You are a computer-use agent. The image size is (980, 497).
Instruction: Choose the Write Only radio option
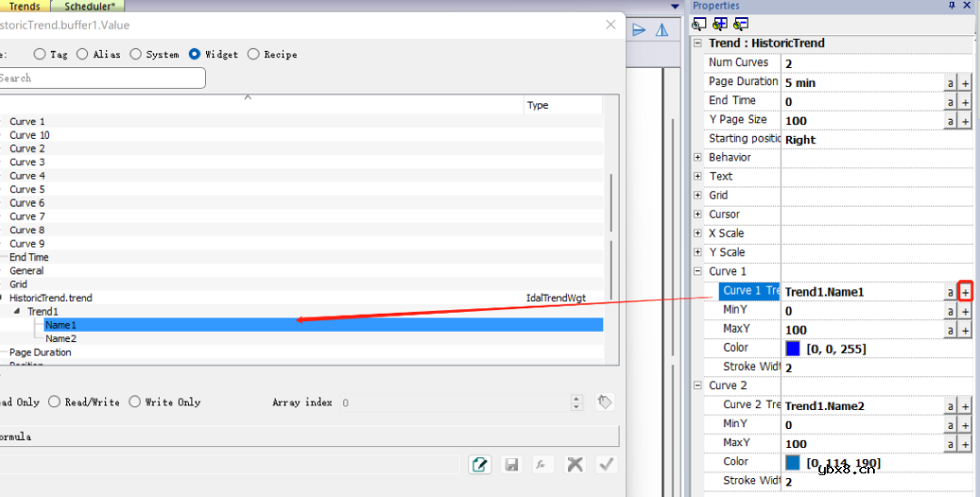pyautogui.click(x=135, y=402)
